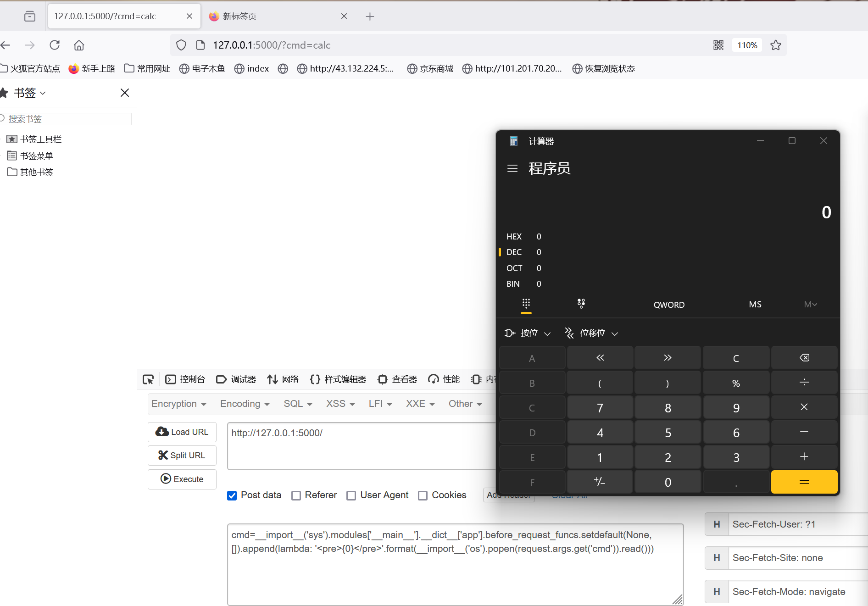868x606 pixels.
Task: Open the XXE dropdown
Action: click(420, 404)
